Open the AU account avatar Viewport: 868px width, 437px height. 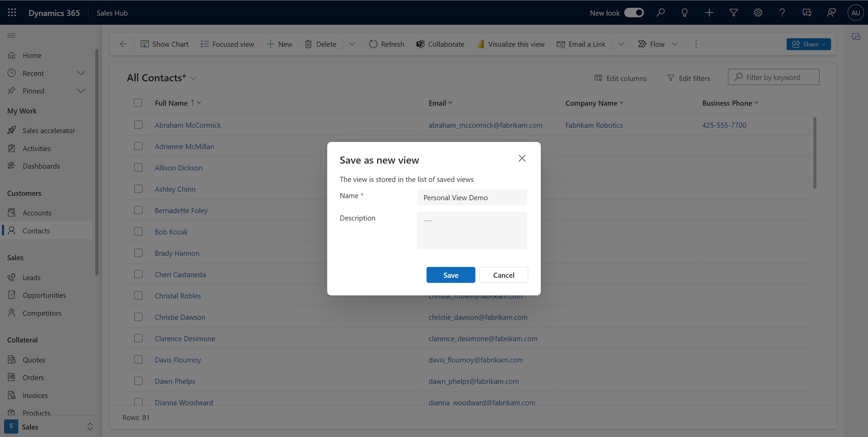tap(855, 13)
